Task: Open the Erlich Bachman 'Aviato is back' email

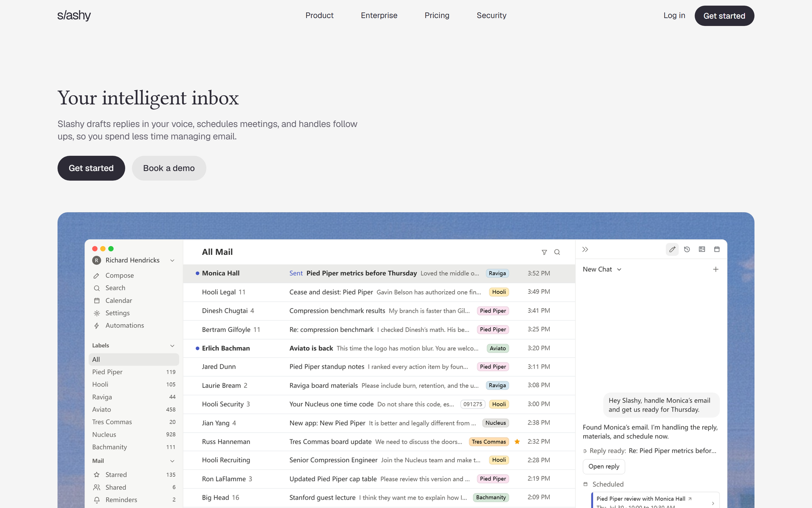Action: [x=379, y=348]
